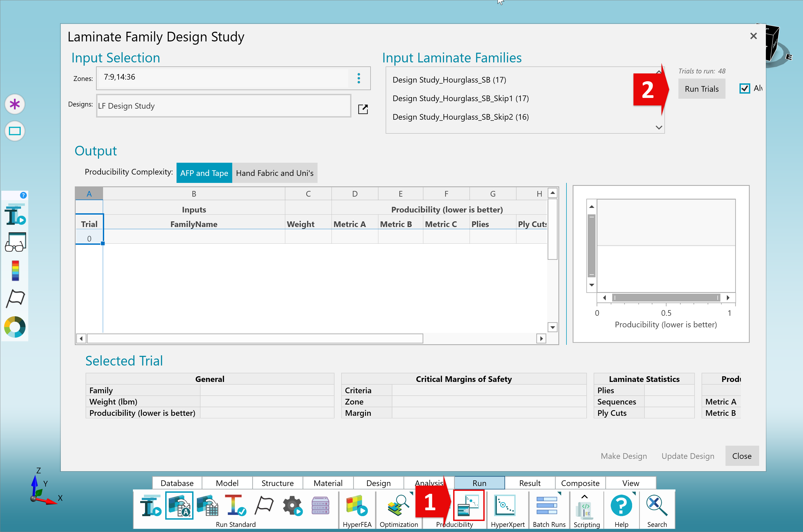
Task: Click the flag icon in left panel
Action: click(x=15, y=299)
